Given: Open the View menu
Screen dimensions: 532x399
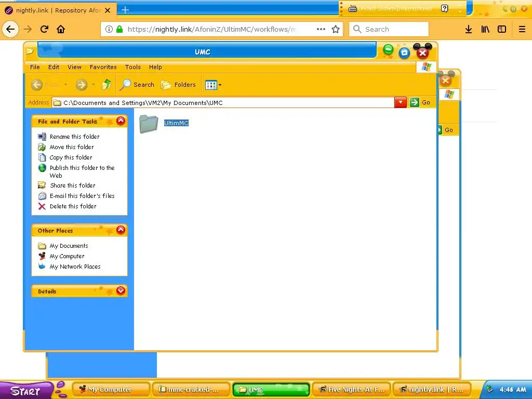Looking at the screenshot, I should click(74, 67).
